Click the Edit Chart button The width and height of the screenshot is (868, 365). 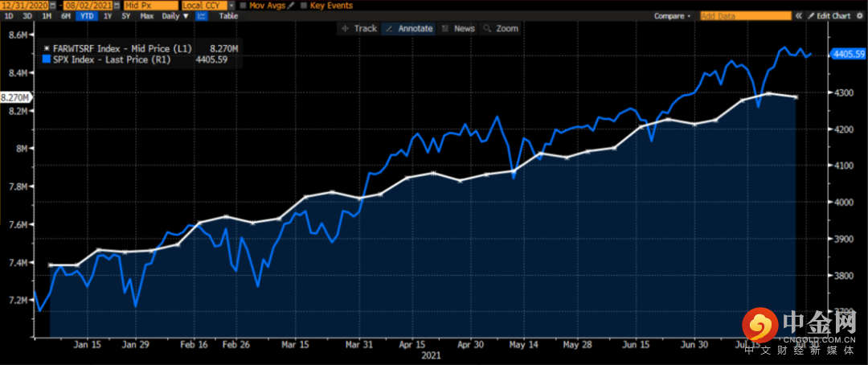[829, 16]
